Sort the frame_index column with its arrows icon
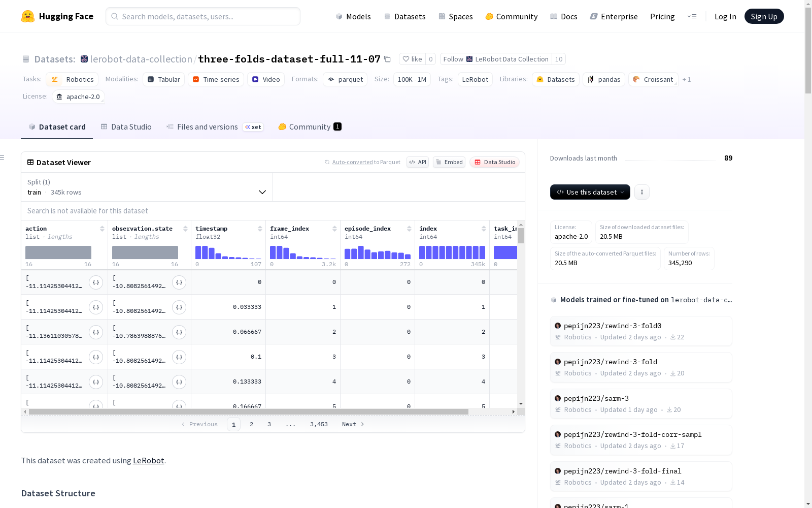The height and width of the screenshot is (508, 812). point(334,229)
